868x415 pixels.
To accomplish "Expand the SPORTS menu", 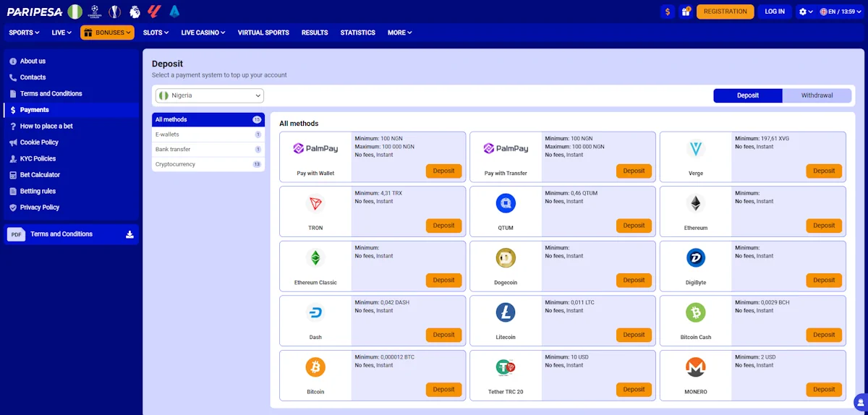I will coord(23,33).
